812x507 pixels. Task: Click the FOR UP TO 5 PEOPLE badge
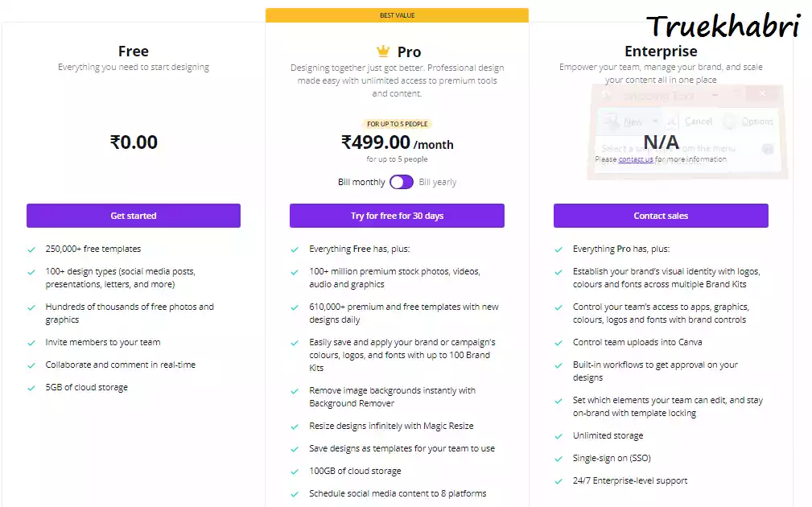coord(398,124)
